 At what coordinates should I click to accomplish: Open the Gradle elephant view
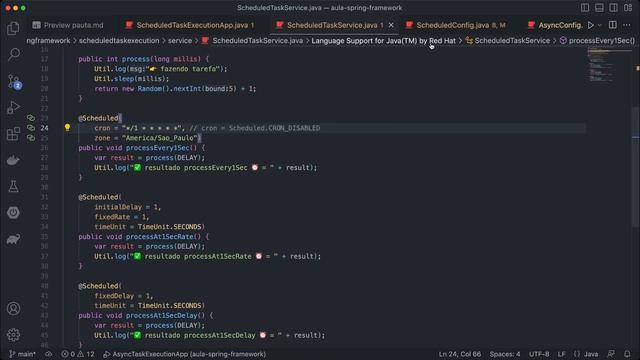tap(13, 239)
